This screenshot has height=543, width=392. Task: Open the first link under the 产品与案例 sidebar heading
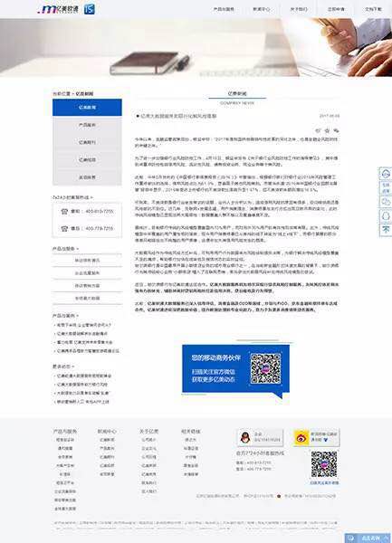83,325
